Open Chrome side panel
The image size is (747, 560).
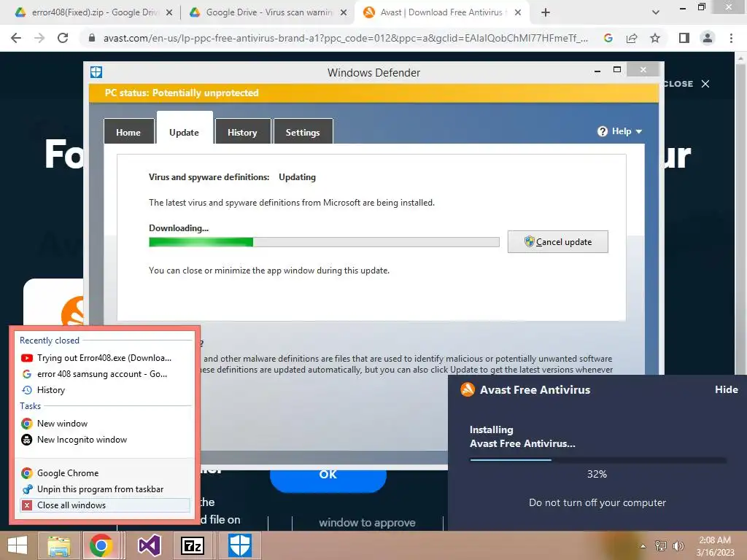[x=684, y=38]
